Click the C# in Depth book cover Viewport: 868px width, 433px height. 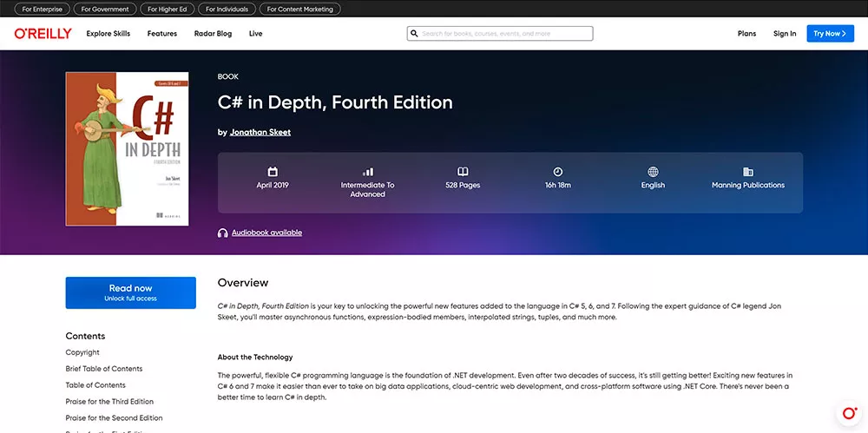[128, 149]
